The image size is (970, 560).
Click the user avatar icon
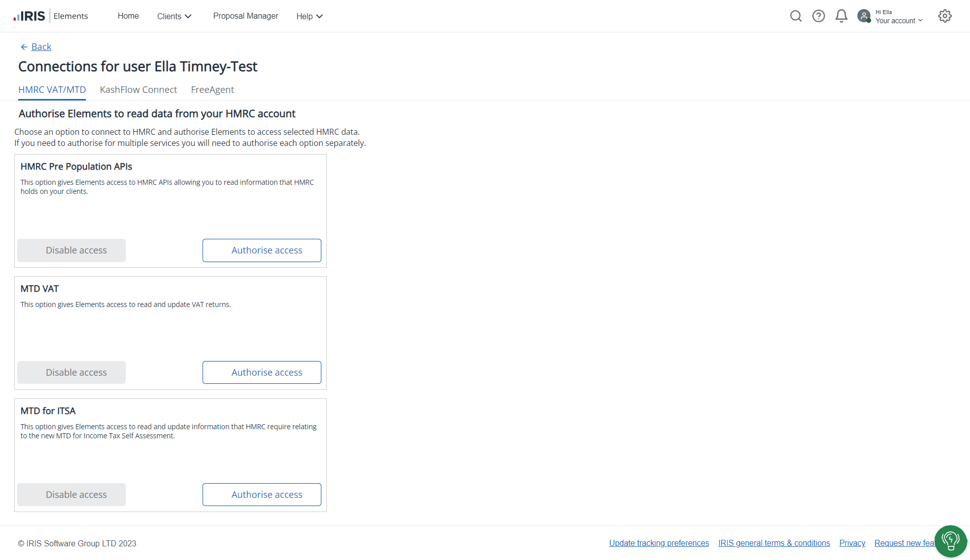864,16
